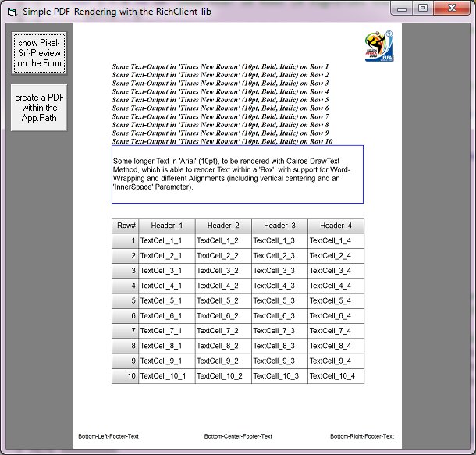The image size is (476, 455).
Task: Click the Header_3 column header
Action: [x=279, y=226]
